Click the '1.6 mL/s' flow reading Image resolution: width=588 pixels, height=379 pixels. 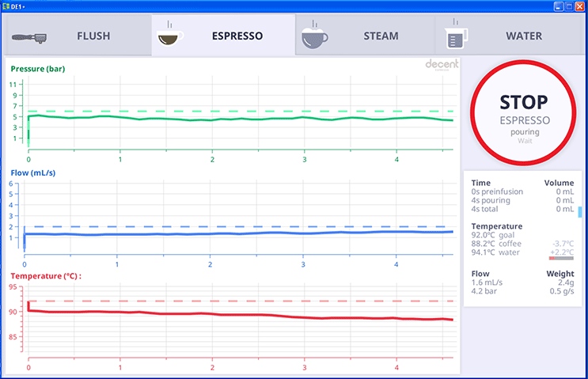[487, 282]
